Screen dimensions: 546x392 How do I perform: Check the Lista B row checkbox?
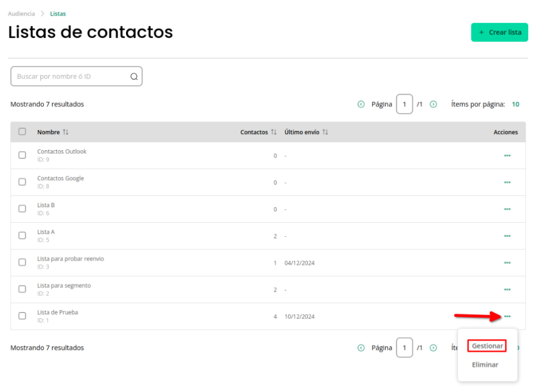pos(22,209)
